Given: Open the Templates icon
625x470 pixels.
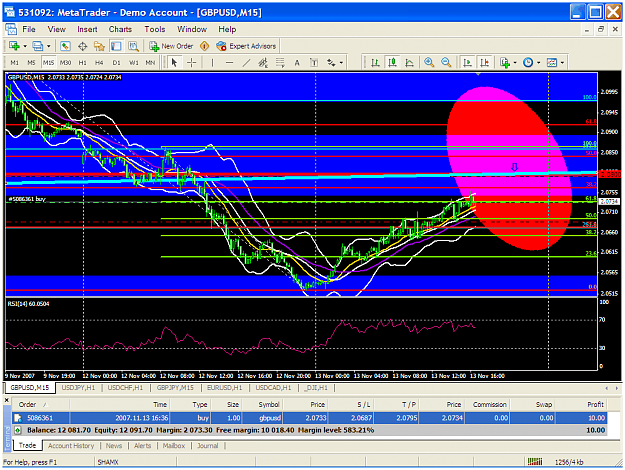Looking at the screenshot, I should point(552,63).
